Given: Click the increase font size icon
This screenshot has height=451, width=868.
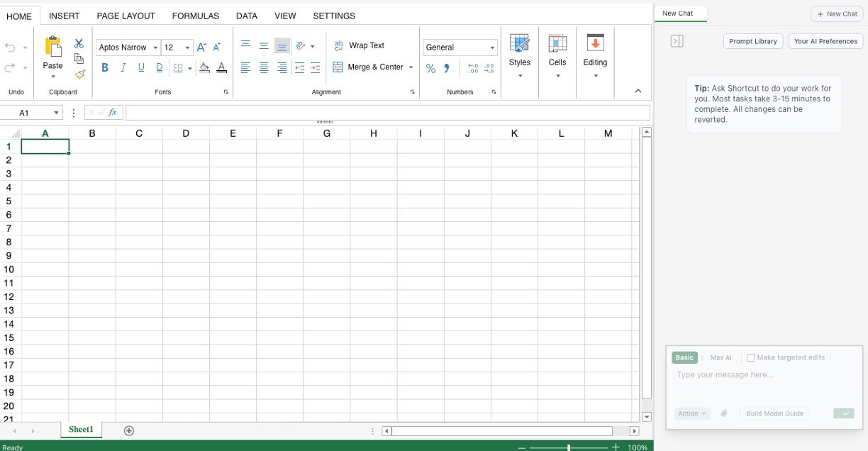Looking at the screenshot, I should click(201, 48).
